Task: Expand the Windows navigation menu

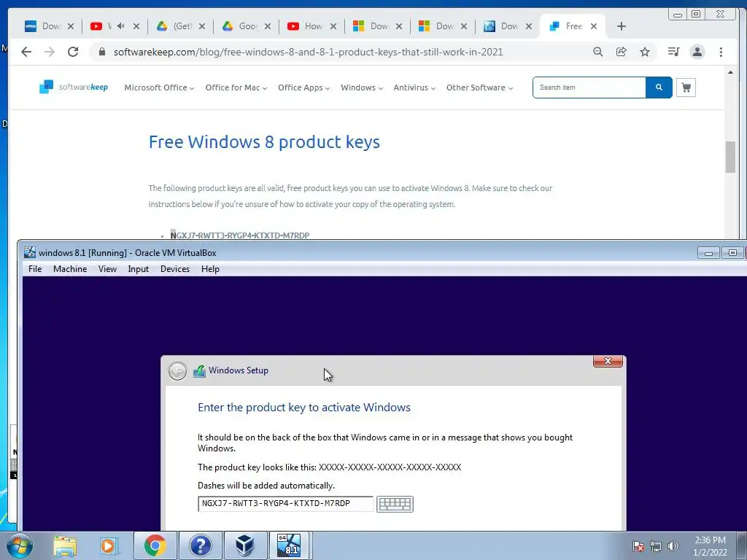Action: pyautogui.click(x=362, y=87)
